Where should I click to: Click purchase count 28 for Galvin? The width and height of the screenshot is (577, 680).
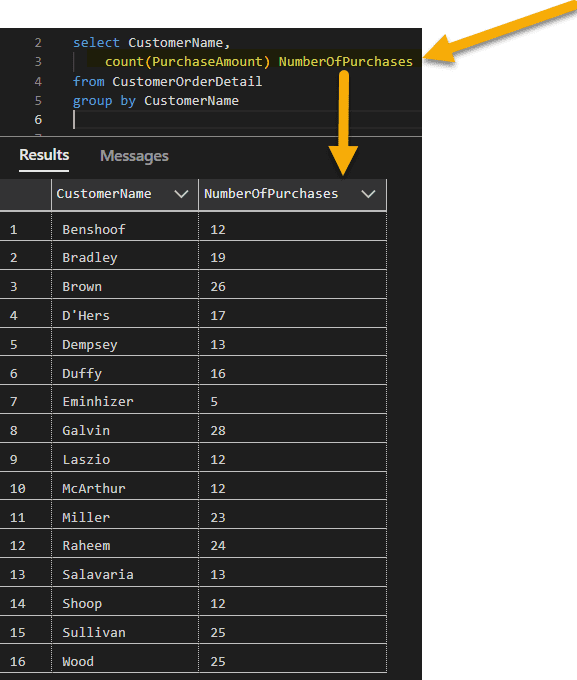click(x=292, y=430)
